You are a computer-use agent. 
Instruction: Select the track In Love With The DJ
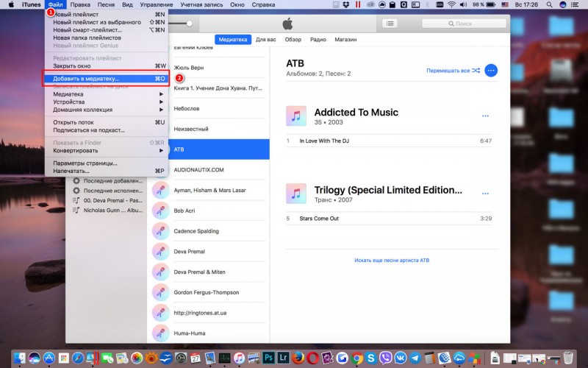pyautogui.click(x=389, y=141)
